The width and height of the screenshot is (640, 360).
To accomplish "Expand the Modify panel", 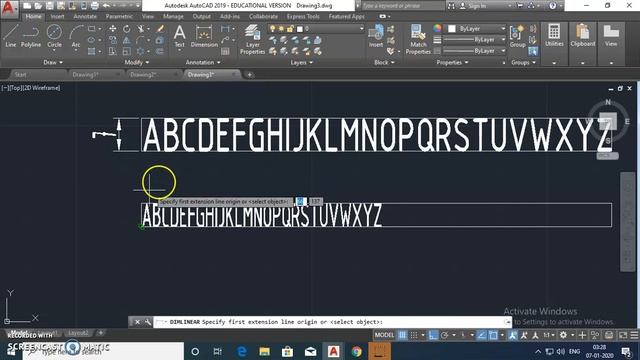I will click(x=137, y=62).
